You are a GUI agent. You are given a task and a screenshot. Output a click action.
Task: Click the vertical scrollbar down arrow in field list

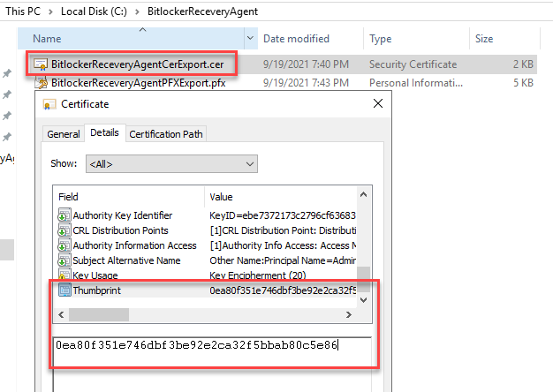tap(363, 300)
